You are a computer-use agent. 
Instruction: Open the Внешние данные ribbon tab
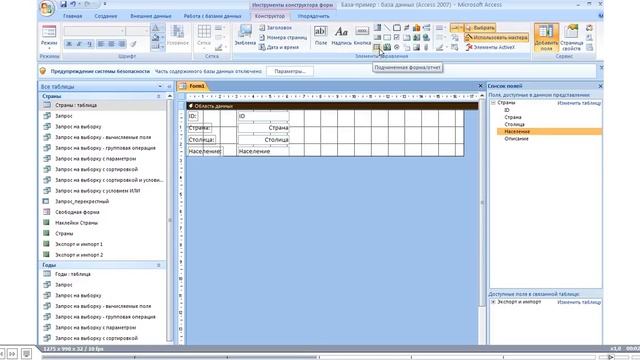coord(151,16)
